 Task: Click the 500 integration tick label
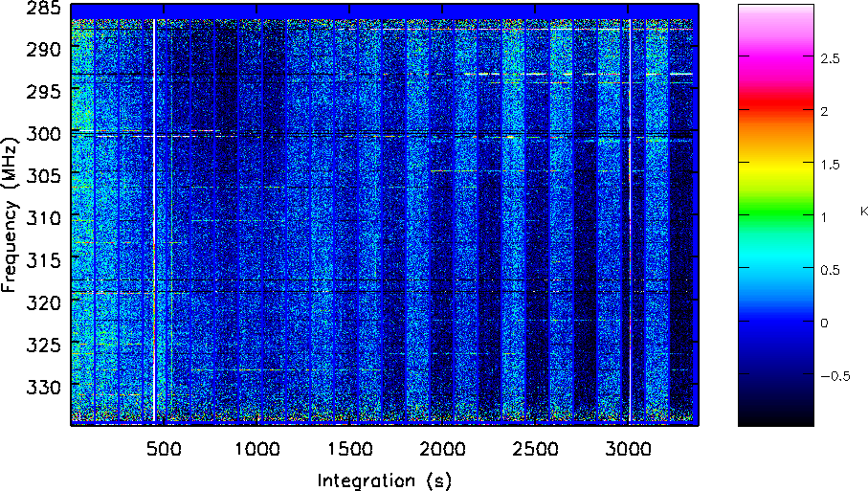point(165,448)
